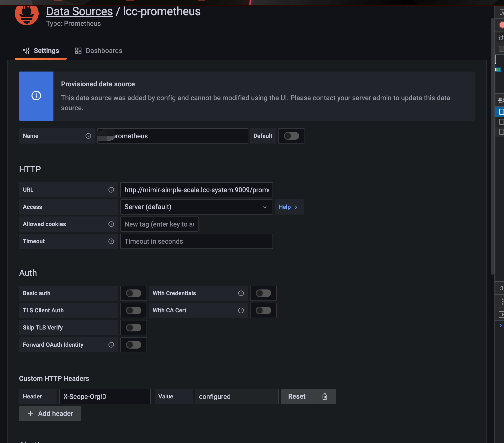
Task: Enable the Default data source toggle
Action: point(291,136)
